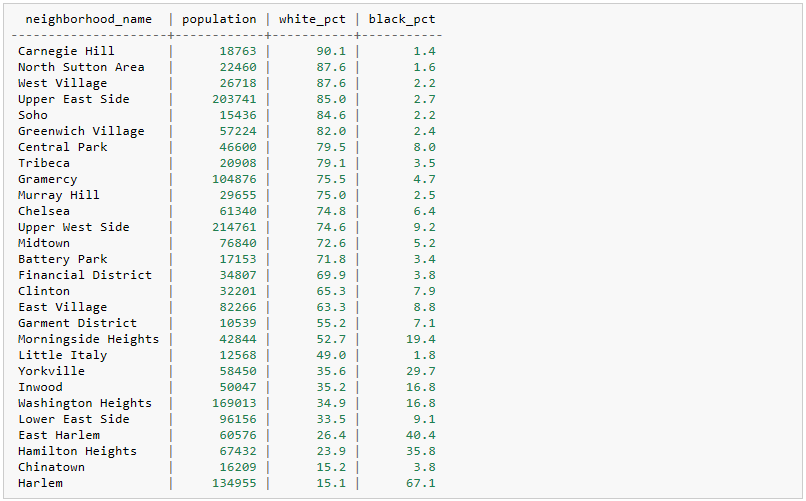Click the Morningside Heights name
The height and width of the screenshot is (501, 806).
88,339
